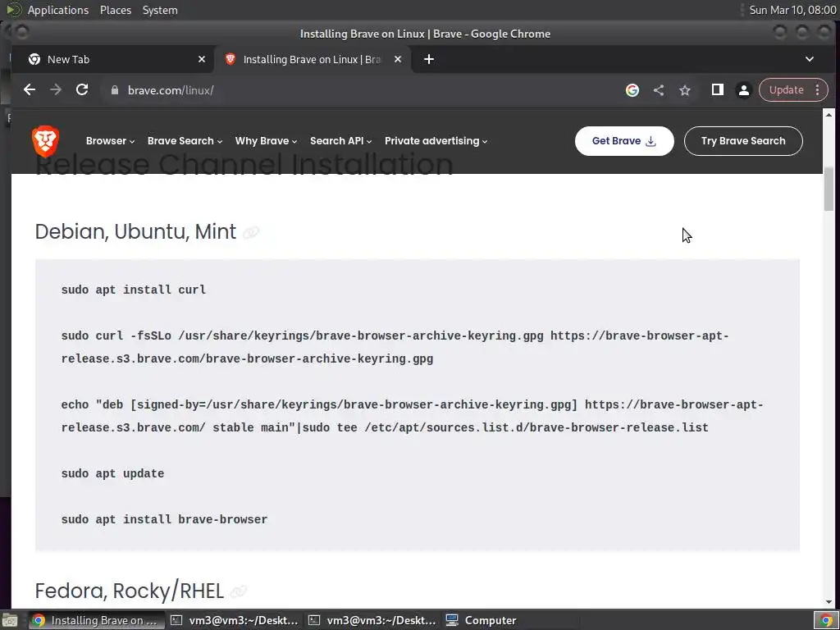Click the Chrome icon in taskbar tray
The width and height of the screenshot is (840, 630).
tap(825, 620)
